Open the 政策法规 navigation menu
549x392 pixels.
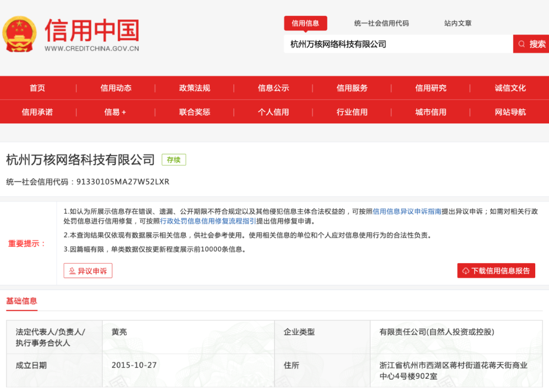coord(194,87)
